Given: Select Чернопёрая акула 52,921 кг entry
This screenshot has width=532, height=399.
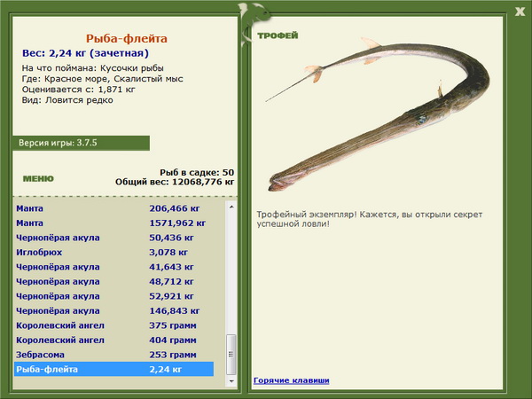Looking at the screenshot, I should pos(114,296).
